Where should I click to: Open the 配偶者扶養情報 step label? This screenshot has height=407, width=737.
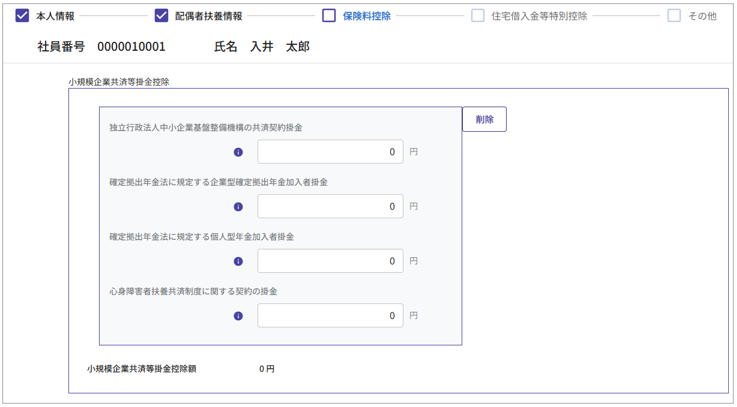tap(208, 17)
